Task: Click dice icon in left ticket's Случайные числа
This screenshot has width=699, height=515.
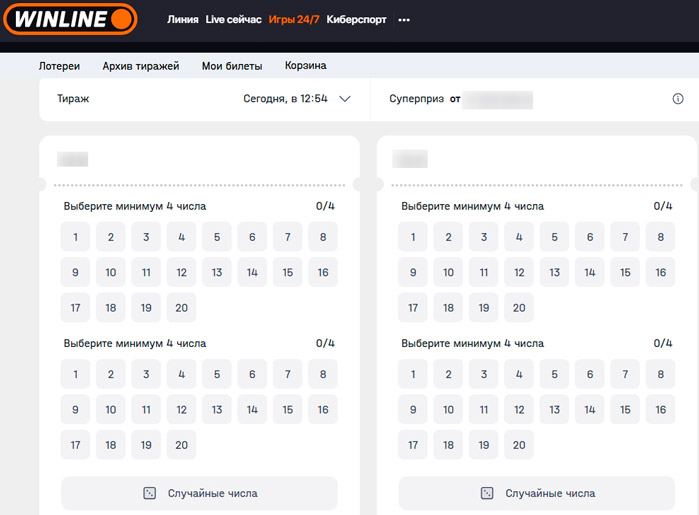Action: (149, 493)
